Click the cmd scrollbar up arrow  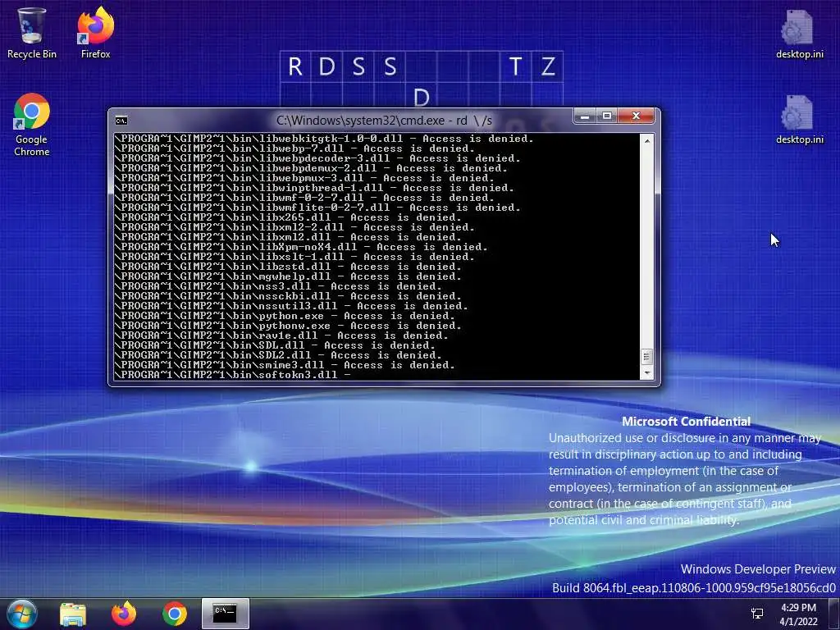click(x=647, y=141)
